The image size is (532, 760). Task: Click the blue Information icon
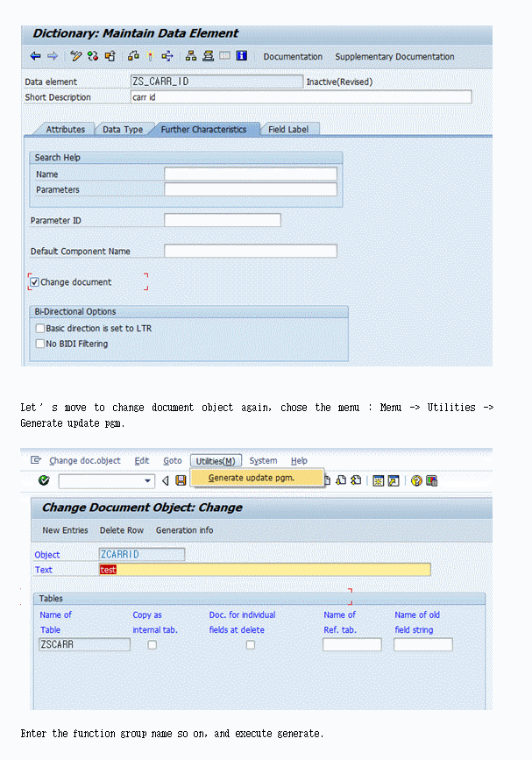pyautogui.click(x=241, y=56)
